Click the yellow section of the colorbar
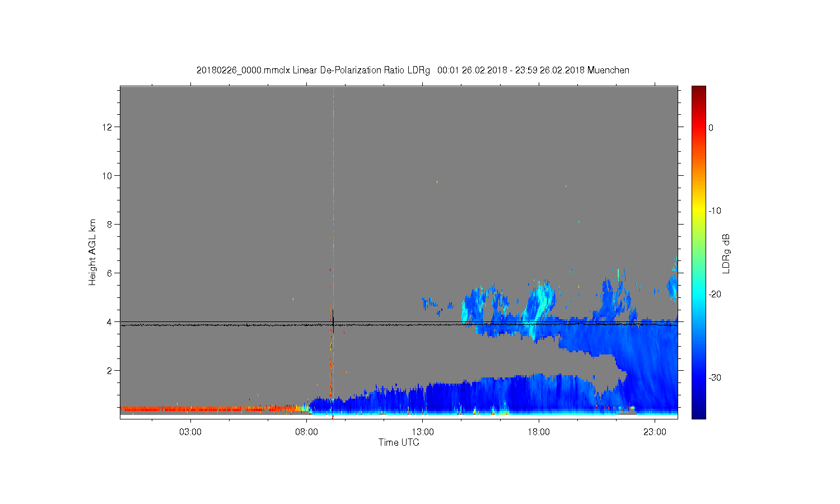This screenshot has height=504, width=840. (699, 211)
